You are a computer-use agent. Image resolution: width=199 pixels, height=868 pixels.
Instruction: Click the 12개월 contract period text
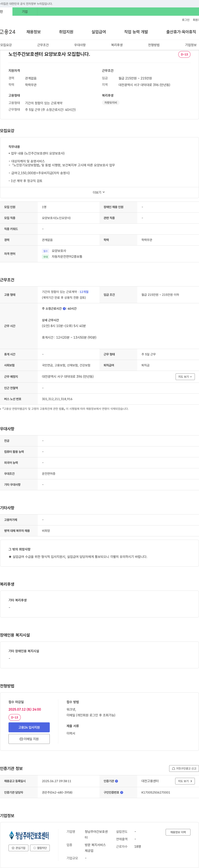[x=84, y=292]
